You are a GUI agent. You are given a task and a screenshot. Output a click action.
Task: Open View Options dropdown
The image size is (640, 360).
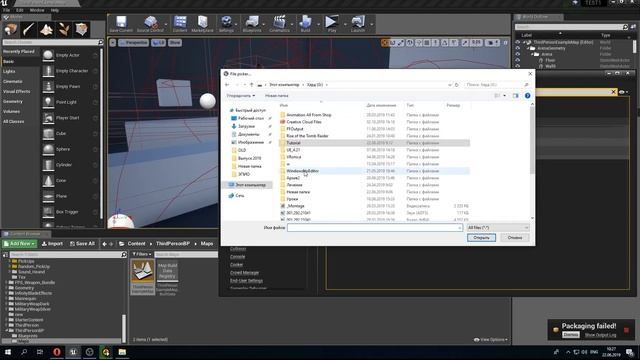pos(491,340)
